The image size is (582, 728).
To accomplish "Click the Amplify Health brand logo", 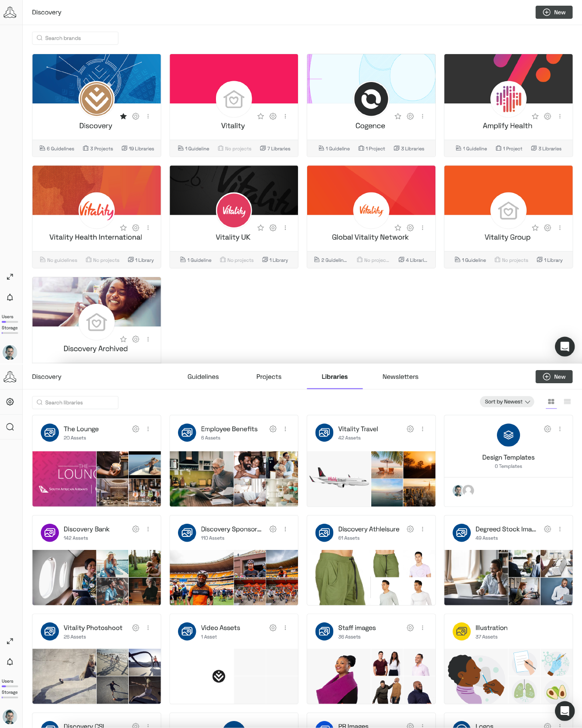I will pyautogui.click(x=508, y=99).
